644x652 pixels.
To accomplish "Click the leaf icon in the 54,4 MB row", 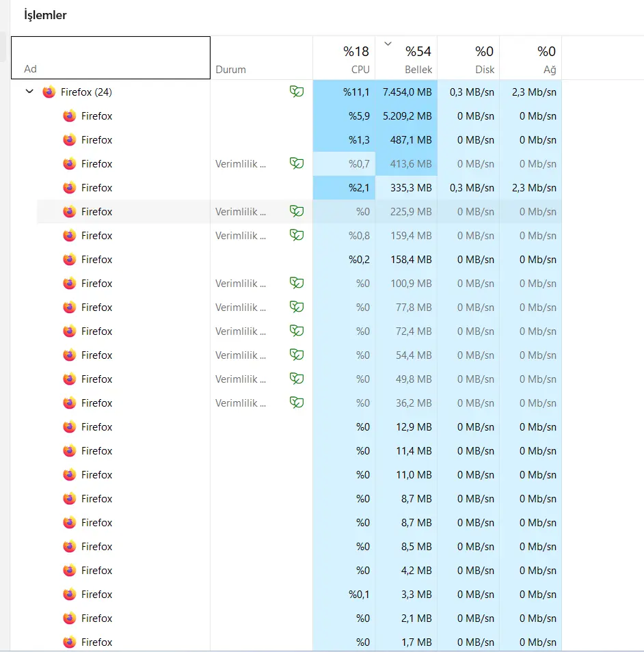I will point(297,355).
